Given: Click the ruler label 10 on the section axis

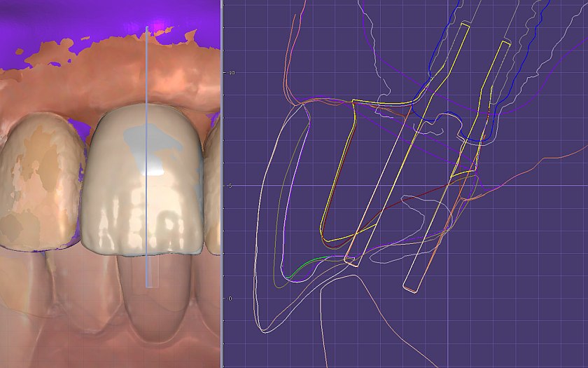Looking at the screenshot, I should [x=231, y=72].
